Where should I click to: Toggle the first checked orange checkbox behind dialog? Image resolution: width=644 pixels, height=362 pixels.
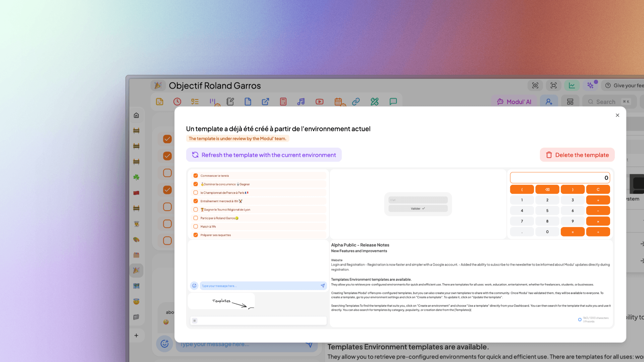click(167, 139)
